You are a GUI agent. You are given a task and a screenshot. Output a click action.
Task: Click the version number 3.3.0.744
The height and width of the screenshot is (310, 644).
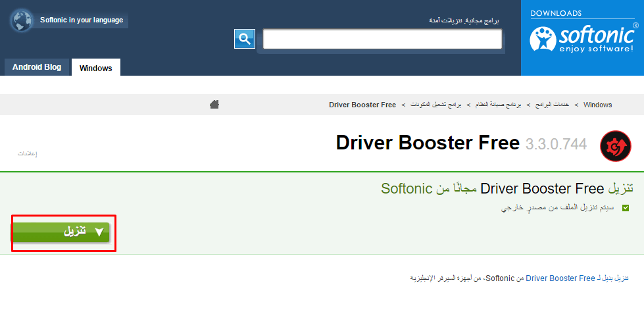tap(556, 144)
